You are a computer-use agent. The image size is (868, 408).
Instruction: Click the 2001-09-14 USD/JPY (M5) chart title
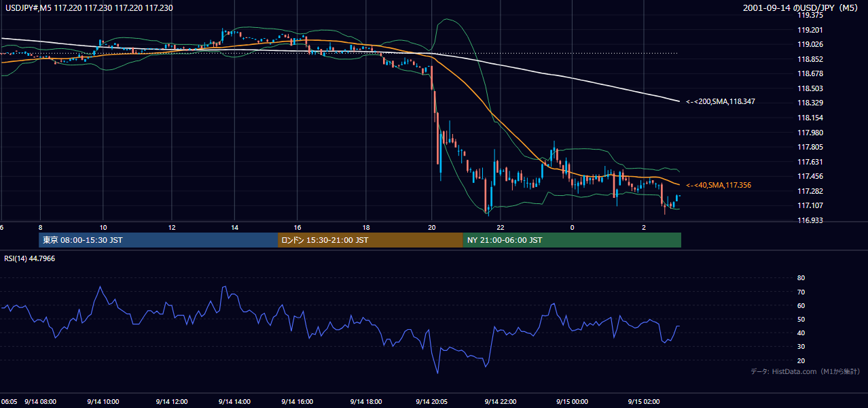pyautogui.click(x=802, y=7)
